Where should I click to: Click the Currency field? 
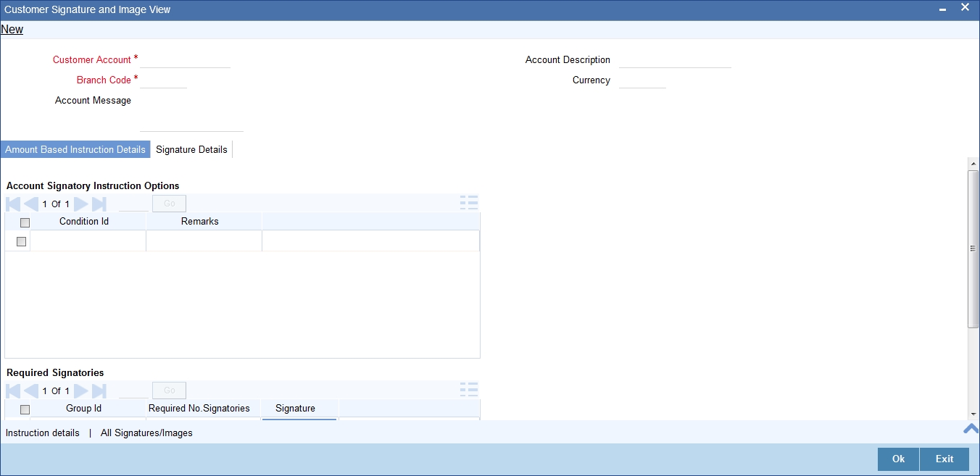tap(642, 80)
